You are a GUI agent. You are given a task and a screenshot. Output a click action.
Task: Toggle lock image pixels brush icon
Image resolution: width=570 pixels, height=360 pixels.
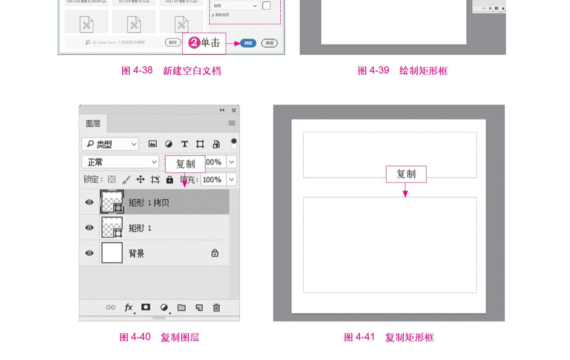click(126, 179)
